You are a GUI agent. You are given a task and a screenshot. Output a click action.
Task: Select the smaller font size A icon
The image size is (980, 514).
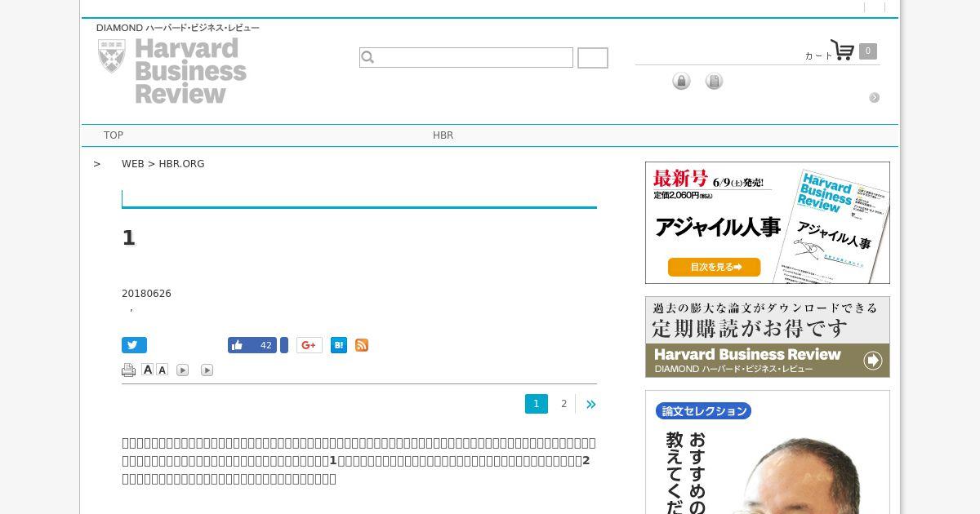(162, 370)
